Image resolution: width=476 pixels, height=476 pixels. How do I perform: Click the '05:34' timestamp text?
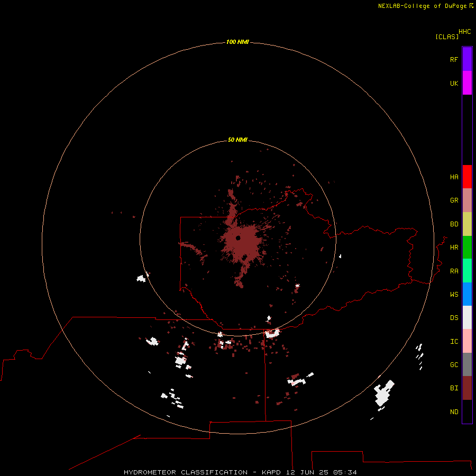tap(345, 472)
